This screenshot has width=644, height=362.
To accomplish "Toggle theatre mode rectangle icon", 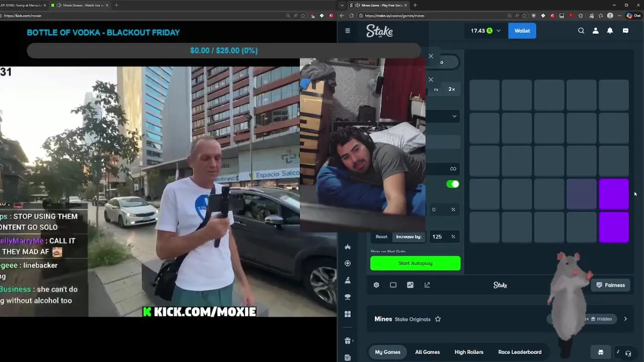I will click(393, 285).
